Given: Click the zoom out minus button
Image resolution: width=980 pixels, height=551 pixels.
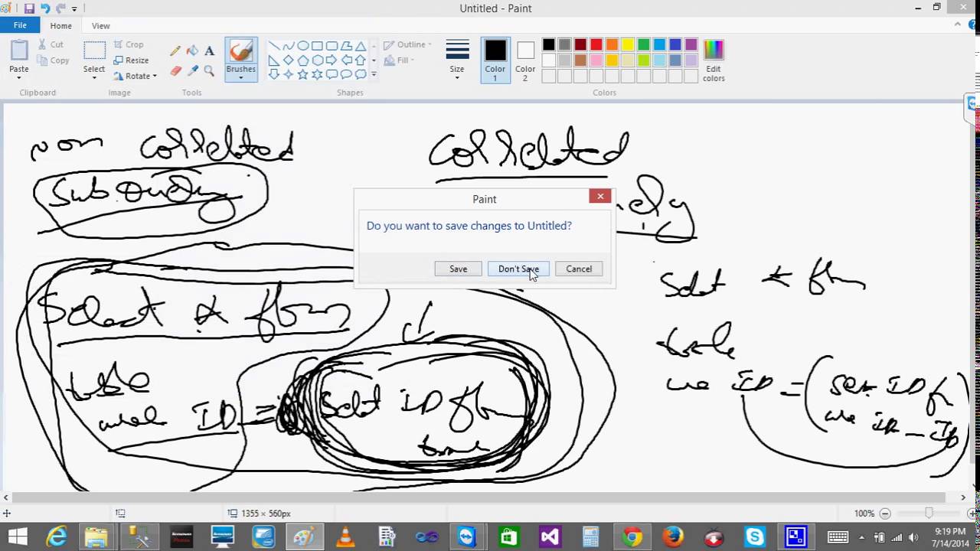Looking at the screenshot, I should 885,514.
